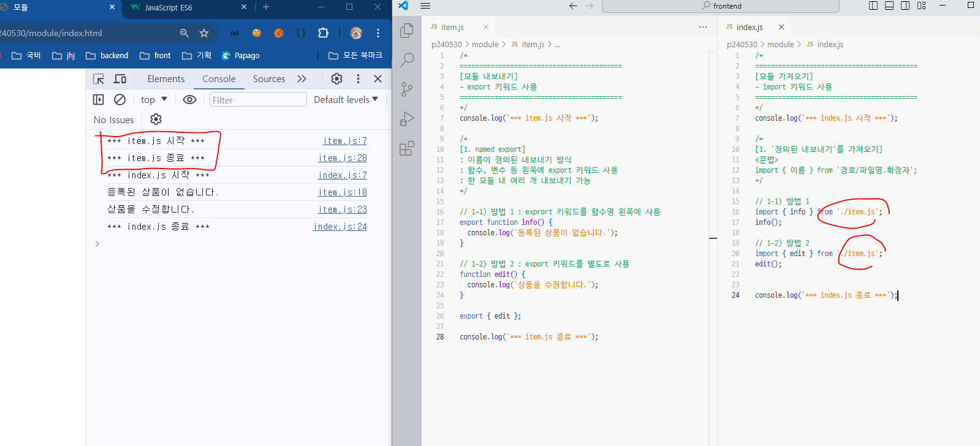Switch to the Elements DevTools tab
This screenshot has height=446, width=980.
(x=166, y=79)
